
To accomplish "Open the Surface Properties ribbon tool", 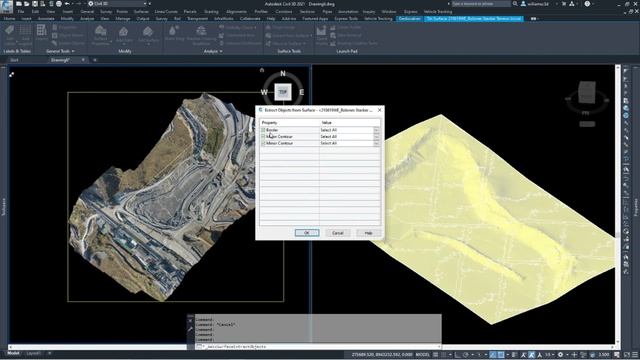I will [x=100, y=35].
